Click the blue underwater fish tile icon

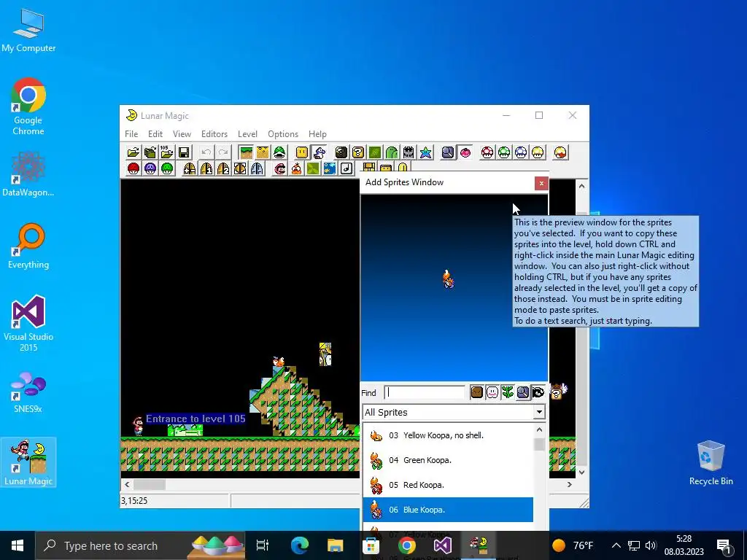tap(330, 168)
